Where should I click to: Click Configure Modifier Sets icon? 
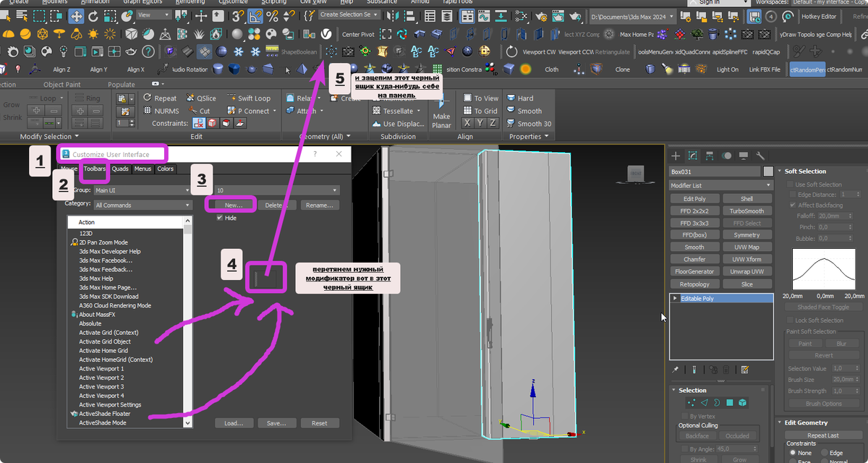(745, 370)
